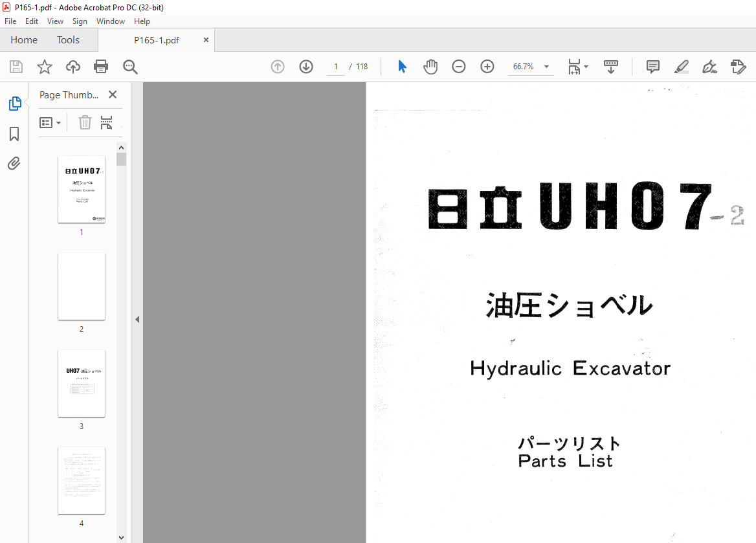Open the Sign menu
This screenshot has height=543, width=756.
pos(80,21)
